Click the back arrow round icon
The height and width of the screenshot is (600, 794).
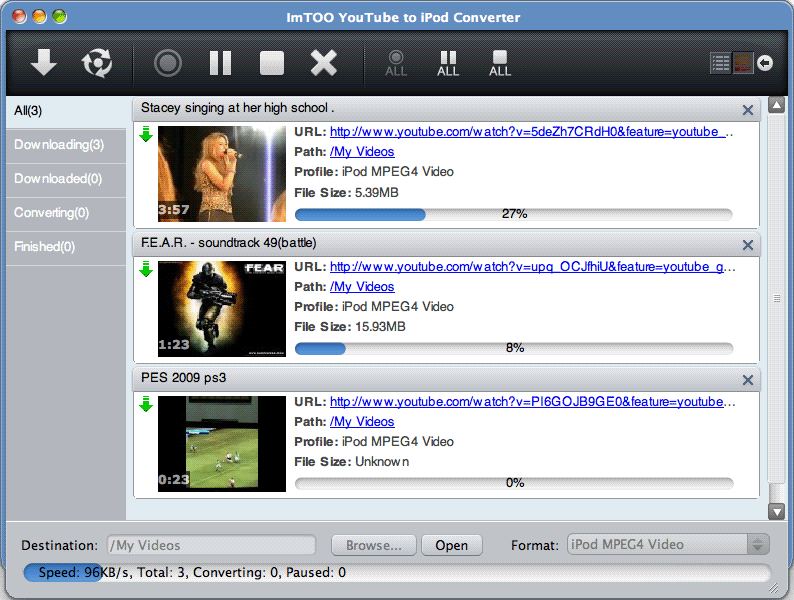[765, 63]
